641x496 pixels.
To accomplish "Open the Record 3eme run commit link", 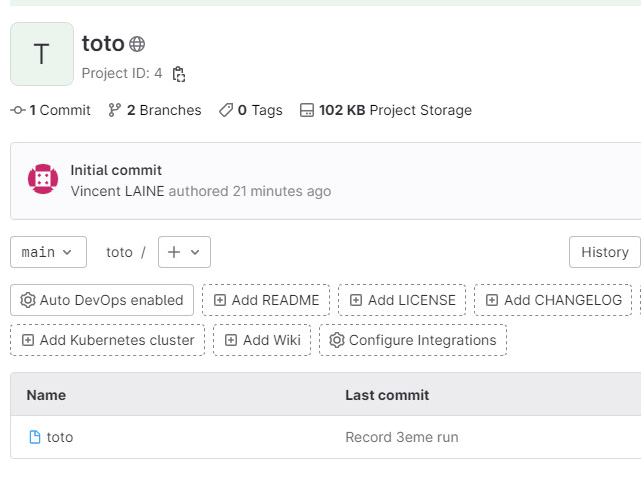I will coord(402,437).
